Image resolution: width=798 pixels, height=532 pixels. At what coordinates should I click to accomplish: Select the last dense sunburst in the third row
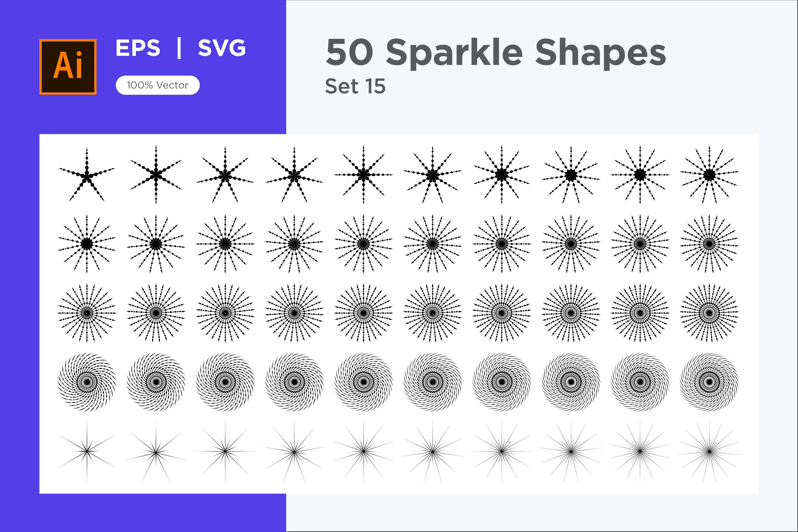tap(709, 313)
